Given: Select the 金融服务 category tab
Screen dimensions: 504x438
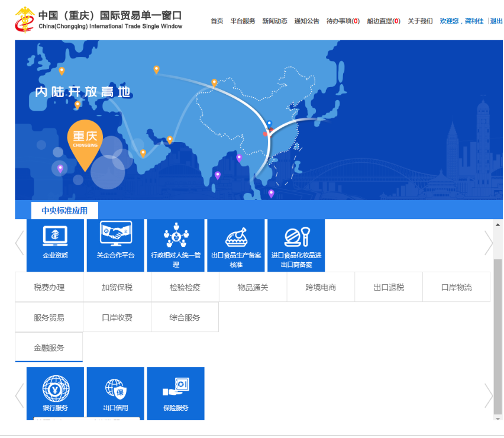Looking at the screenshot, I should point(49,347).
